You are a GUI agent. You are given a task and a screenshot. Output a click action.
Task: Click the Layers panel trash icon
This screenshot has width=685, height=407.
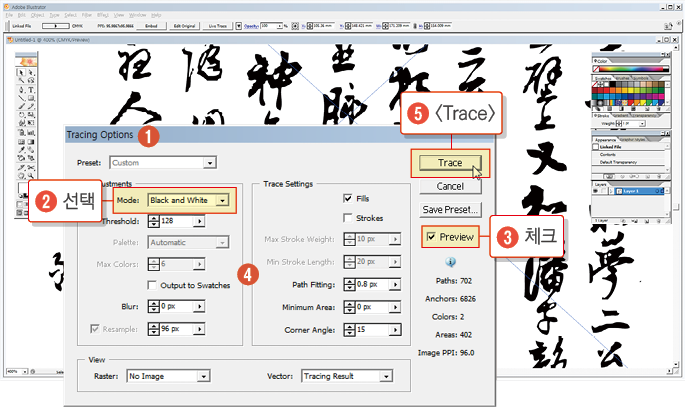657,221
